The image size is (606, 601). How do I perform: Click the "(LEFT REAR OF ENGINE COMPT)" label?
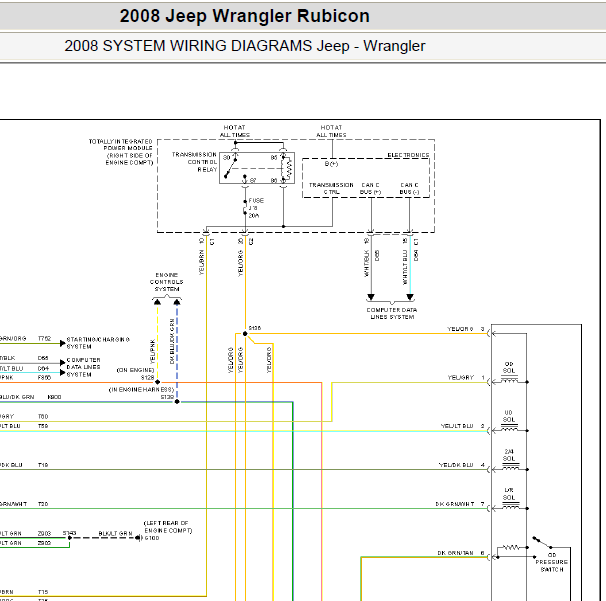point(168,527)
